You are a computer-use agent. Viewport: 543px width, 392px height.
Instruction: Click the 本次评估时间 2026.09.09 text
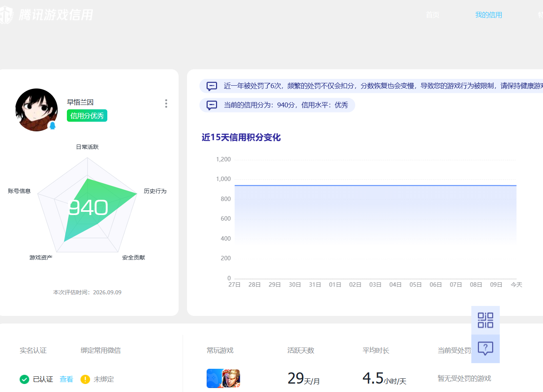pyautogui.click(x=87, y=292)
